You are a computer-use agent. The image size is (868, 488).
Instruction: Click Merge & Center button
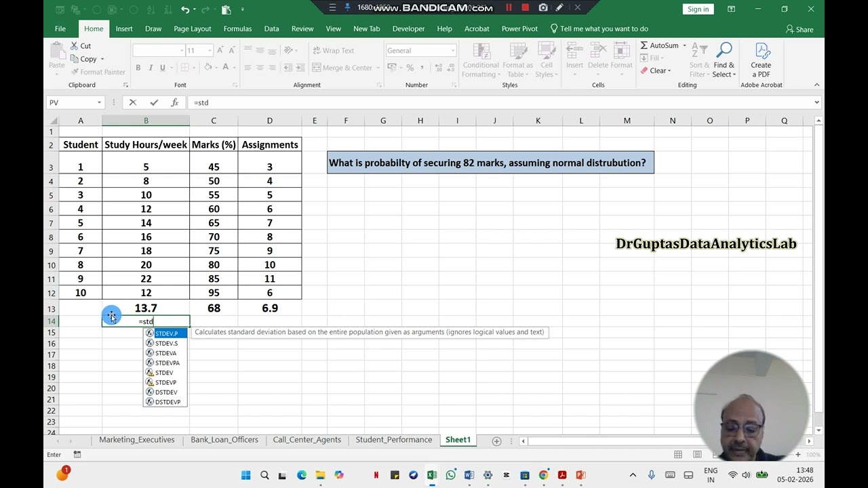(x=343, y=68)
